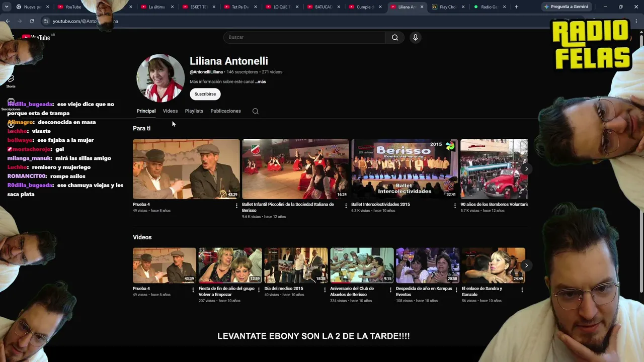Open options menu for Ballet Intercolectividades 2015
Screen dimensions: 644x362
455,206
